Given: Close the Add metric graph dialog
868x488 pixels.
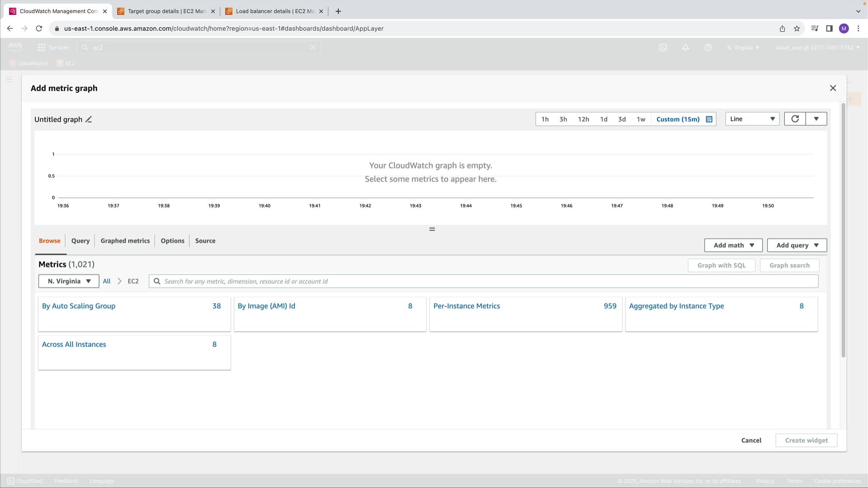Looking at the screenshot, I should (x=833, y=88).
